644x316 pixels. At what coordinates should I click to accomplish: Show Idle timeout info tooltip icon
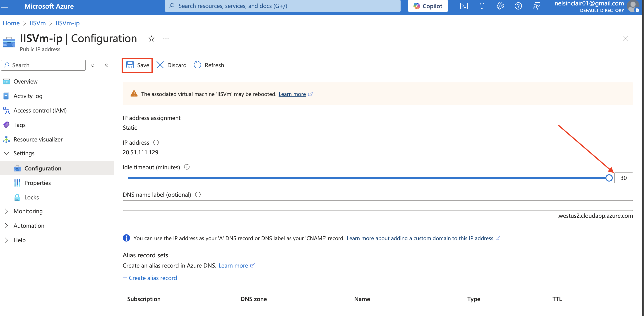click(x=187, y=167)
